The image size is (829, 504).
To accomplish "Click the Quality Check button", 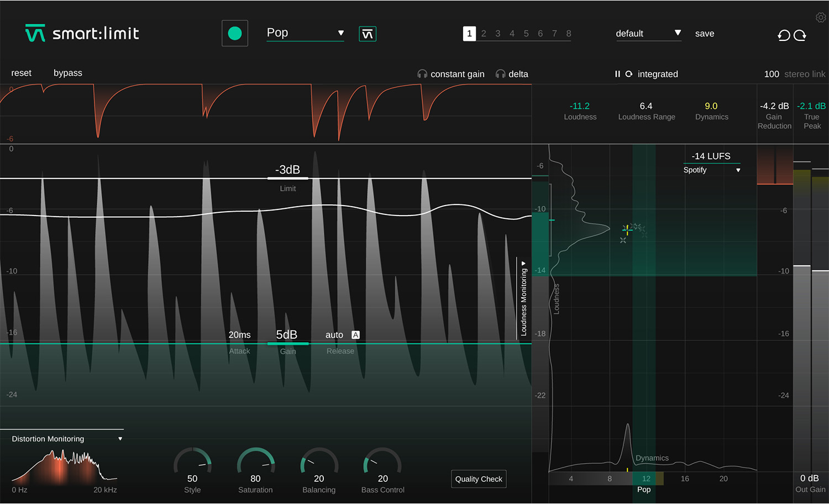I will 479,479.
